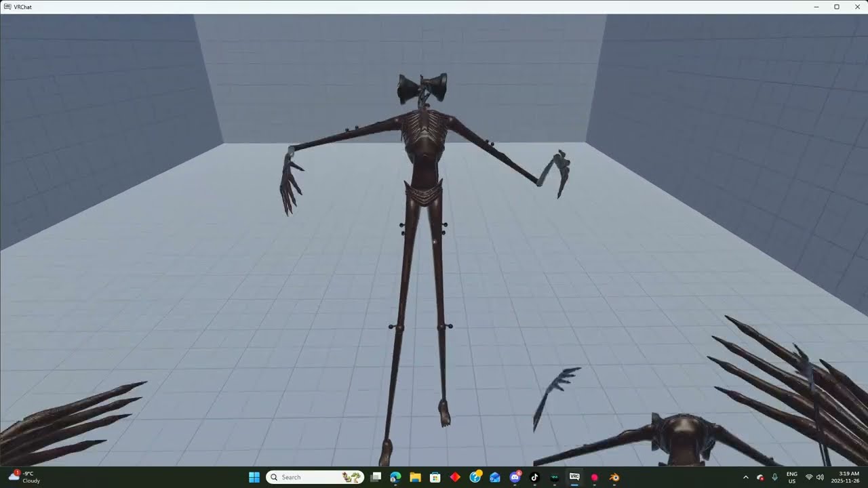
Task: Open the red diamond app on taskbar
Action: 455,477
